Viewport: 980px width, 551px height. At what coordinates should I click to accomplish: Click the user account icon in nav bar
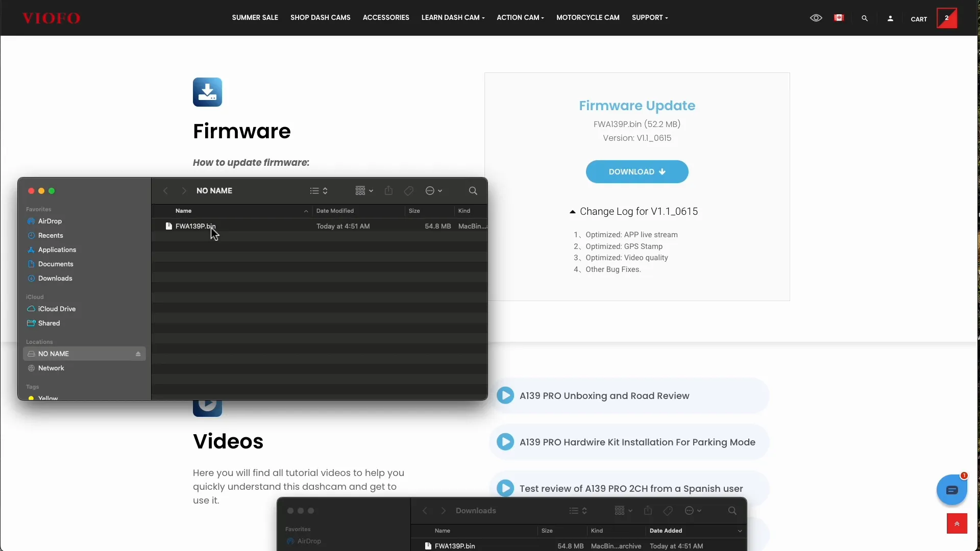(891, 18)
